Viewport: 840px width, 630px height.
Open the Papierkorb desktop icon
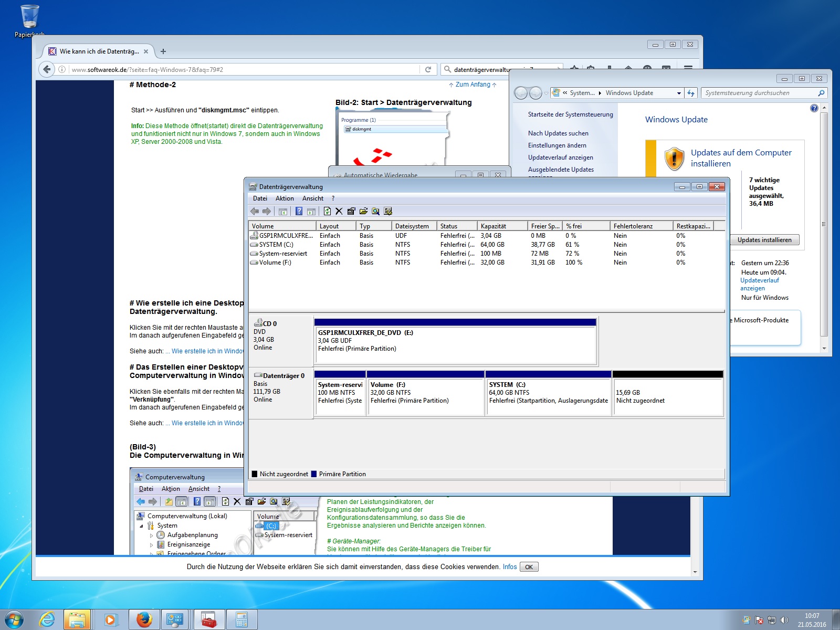29,21
